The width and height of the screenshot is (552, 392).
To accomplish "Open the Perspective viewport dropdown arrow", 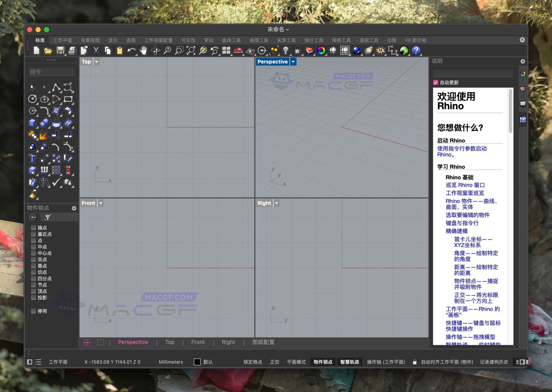I will (293, 61).
